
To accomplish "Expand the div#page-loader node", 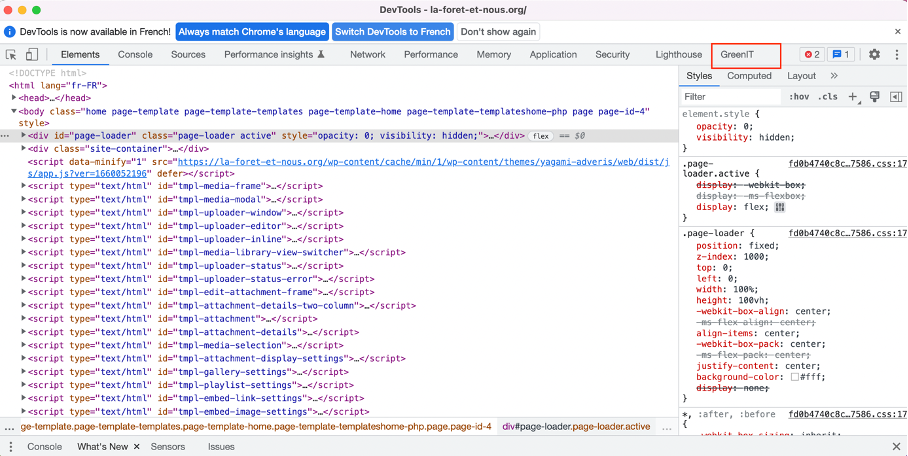I will click(x=24, y=136).
